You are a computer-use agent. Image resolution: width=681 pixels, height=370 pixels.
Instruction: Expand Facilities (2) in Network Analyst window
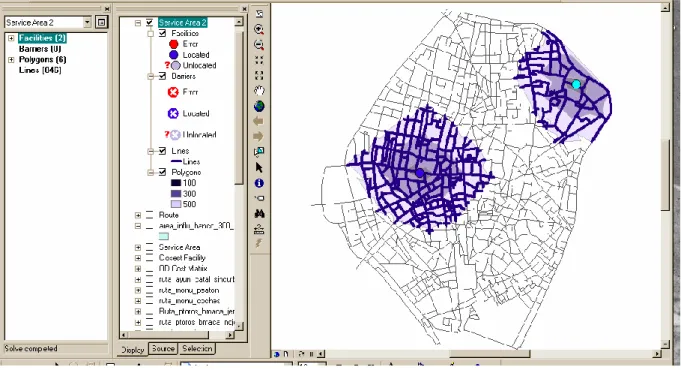(11, 38)
